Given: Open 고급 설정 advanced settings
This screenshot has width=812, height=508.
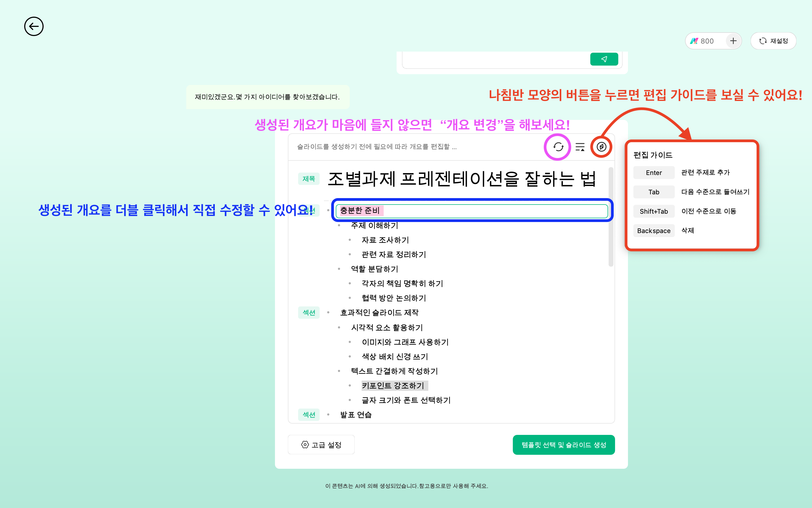Looking at the screenshot, I should click(x=321, y=445).
